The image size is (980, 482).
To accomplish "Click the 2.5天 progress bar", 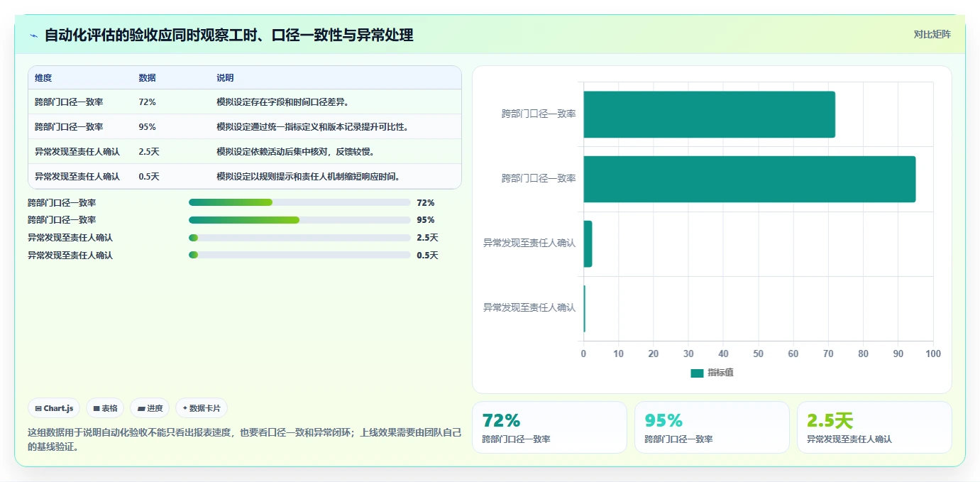I will pyautogui.click(x=299, y=238).
